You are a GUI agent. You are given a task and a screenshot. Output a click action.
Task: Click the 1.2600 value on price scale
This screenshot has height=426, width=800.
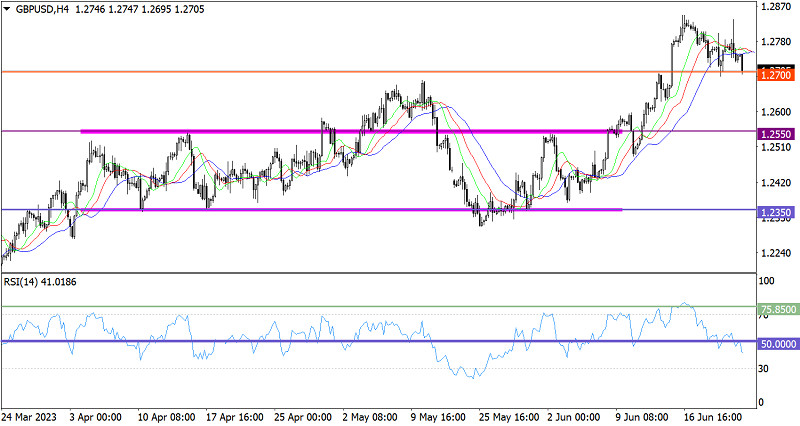tap(774, 112)
